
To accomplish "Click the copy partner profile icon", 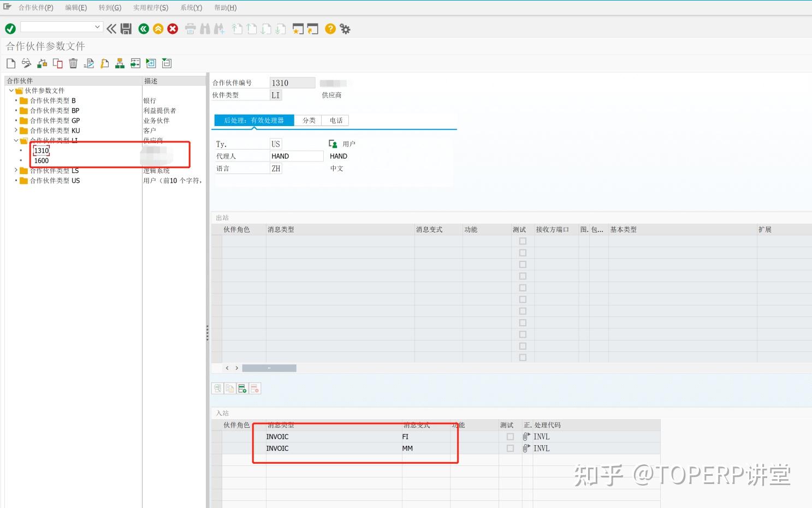I will [57, 63].
